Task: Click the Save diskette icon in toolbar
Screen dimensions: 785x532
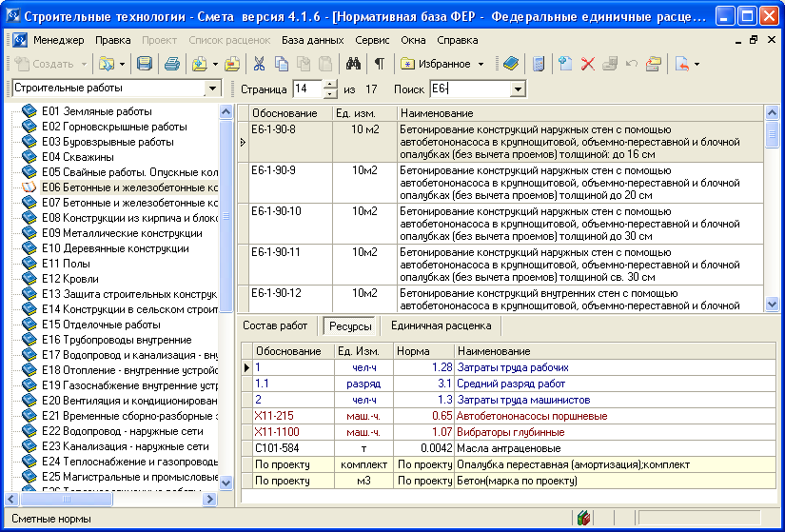Action: point(145,64)
